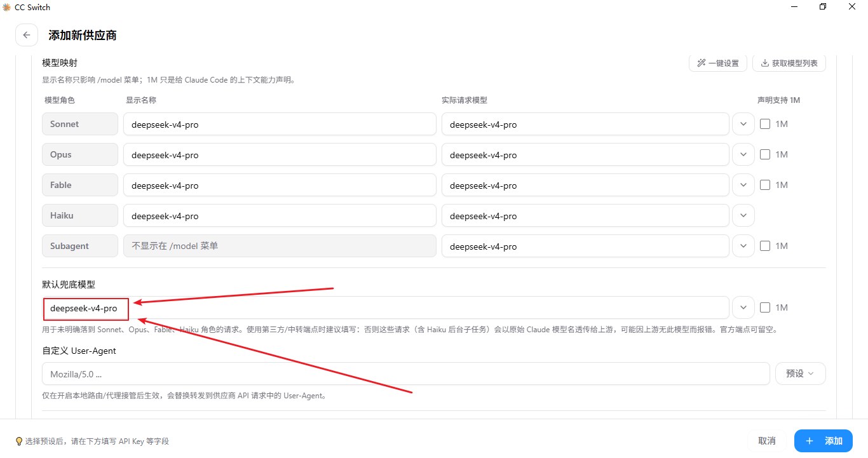Viewport: 868px width, 458px height.
Task: Click the Sonnet role label
Action: (80, 125)
